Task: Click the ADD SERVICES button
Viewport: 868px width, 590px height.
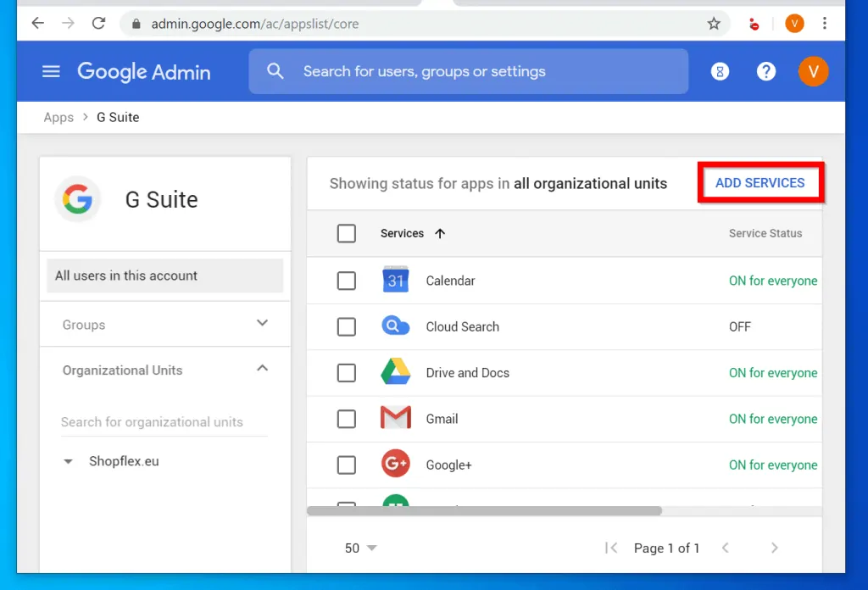Action: 759,183
